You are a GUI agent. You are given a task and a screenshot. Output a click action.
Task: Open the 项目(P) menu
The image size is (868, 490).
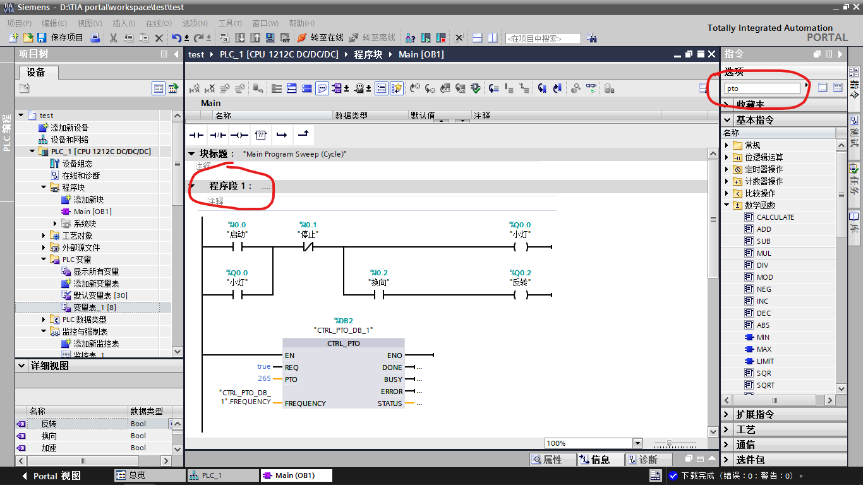pos(20,23)
